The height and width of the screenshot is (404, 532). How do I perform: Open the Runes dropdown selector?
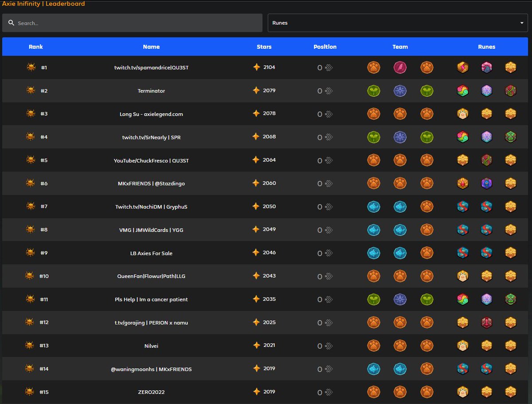[x=398, y=23]
